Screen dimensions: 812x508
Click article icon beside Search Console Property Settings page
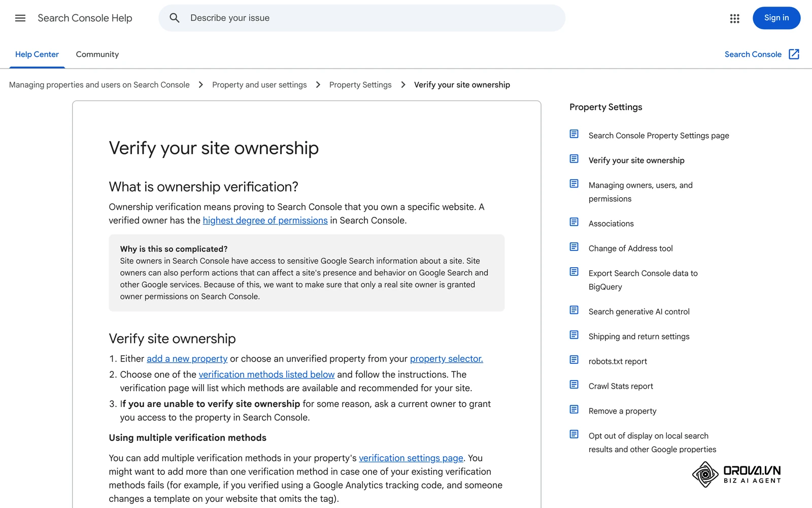(x=574, y=134)
